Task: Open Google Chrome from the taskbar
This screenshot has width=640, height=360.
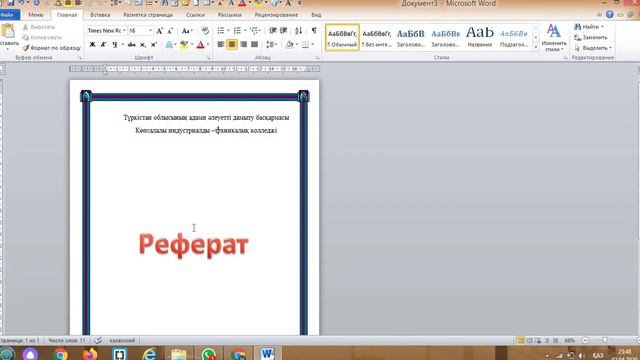Action: click(x=60, y=354)
